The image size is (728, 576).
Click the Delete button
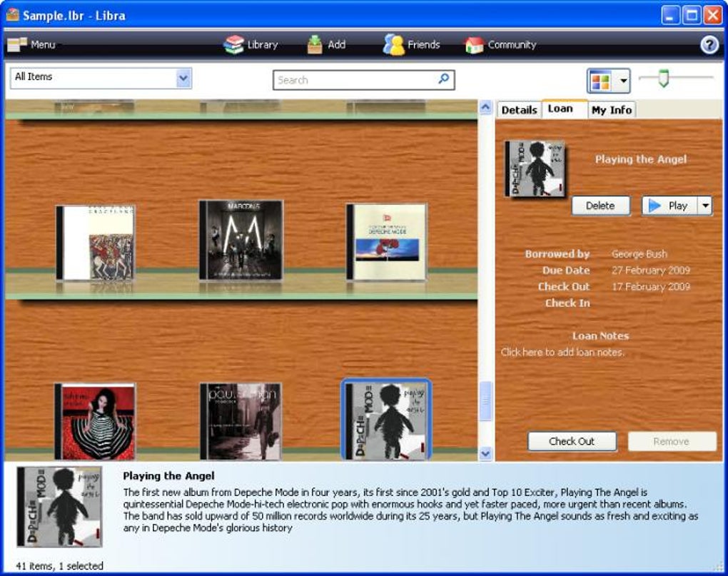tap(600, 206)
